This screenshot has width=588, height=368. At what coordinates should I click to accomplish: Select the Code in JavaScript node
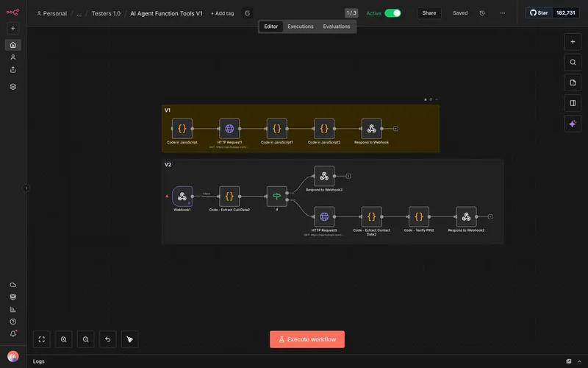(182, 129)
